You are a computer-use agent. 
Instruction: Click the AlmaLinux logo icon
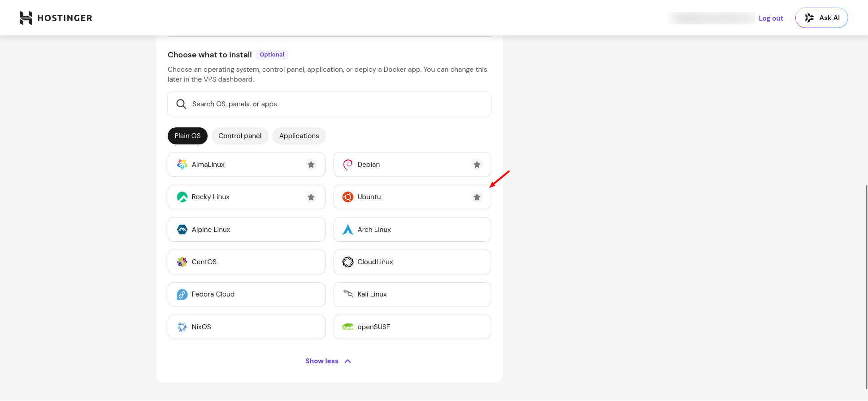(x=182, y=165)
